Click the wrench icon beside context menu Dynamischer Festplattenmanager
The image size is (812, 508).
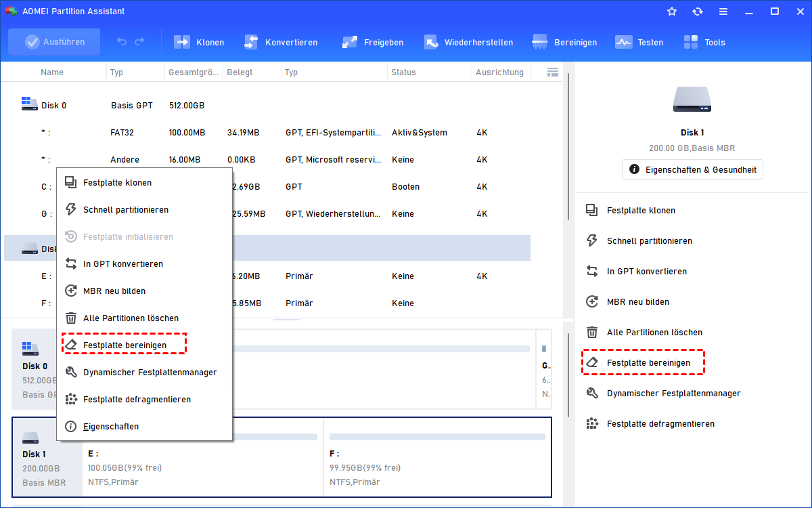tap(70, 372)
